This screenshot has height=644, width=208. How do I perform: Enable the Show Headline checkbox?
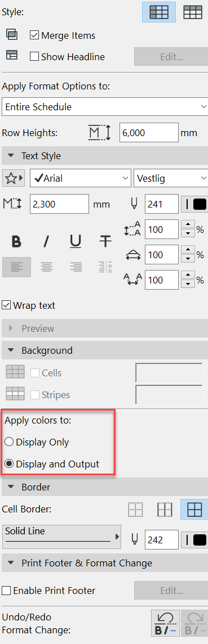tap(34, 57)
